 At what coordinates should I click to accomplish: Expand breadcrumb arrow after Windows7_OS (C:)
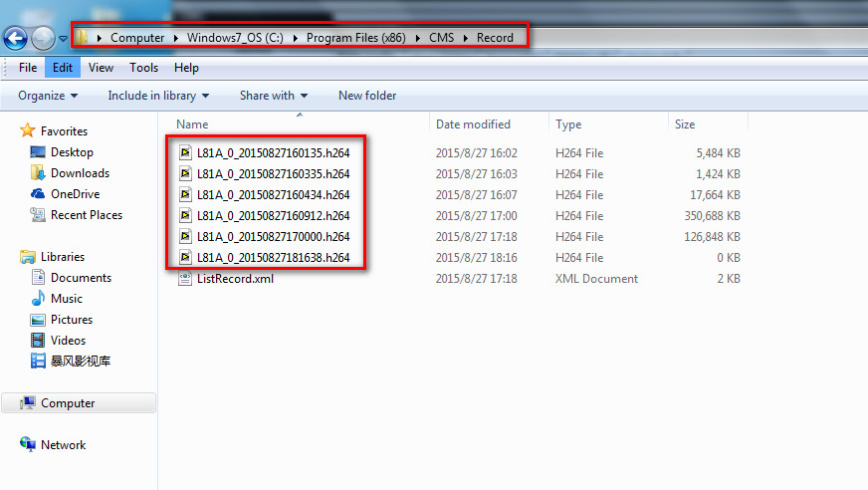295,38
